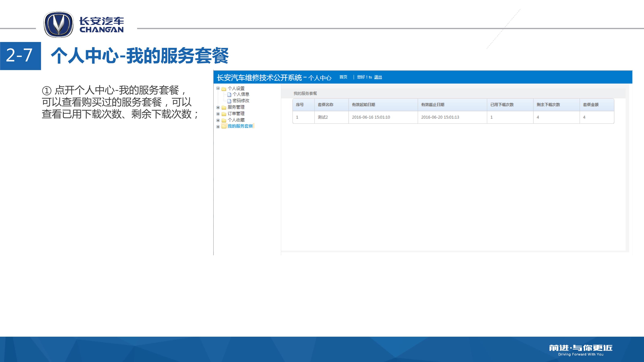The width and height of the screenshot is (644, 362).
Task: Click the 密码修改 document icon
Action: (x=229, y=101)
